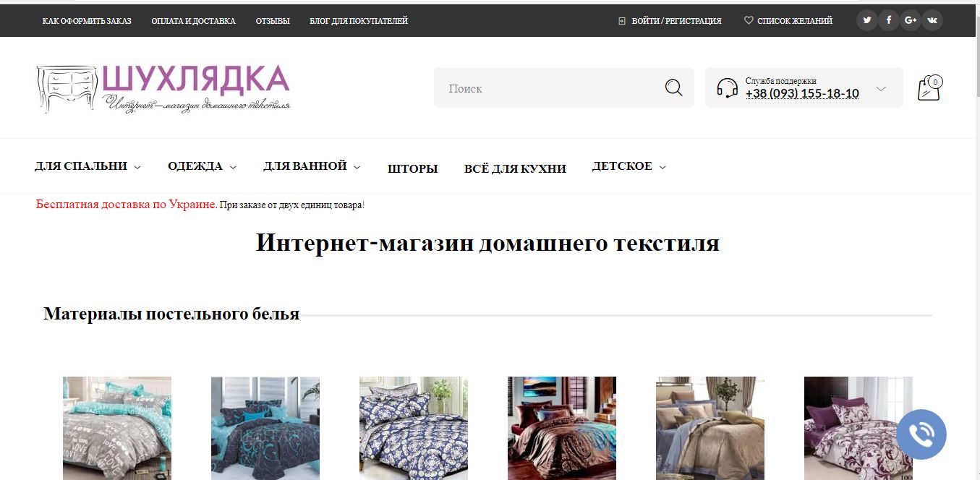Image resolution: width=980 pixels, height=480 pixels.
Task: Click the support headset icon
Action: click(727, 88)
